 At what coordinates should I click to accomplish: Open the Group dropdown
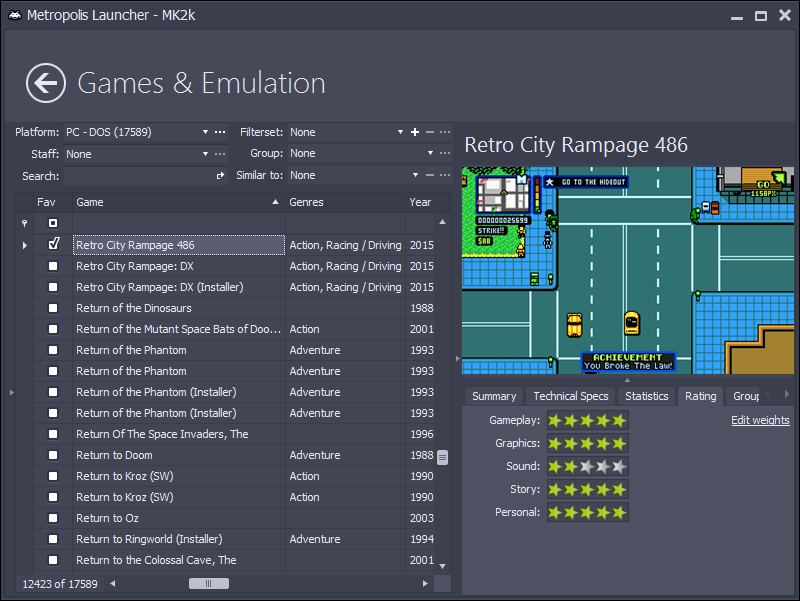coord(430,153)
